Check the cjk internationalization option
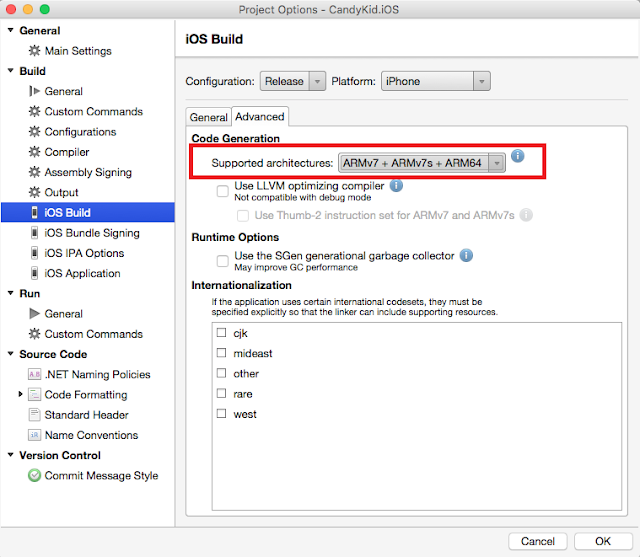 point(221,333)
